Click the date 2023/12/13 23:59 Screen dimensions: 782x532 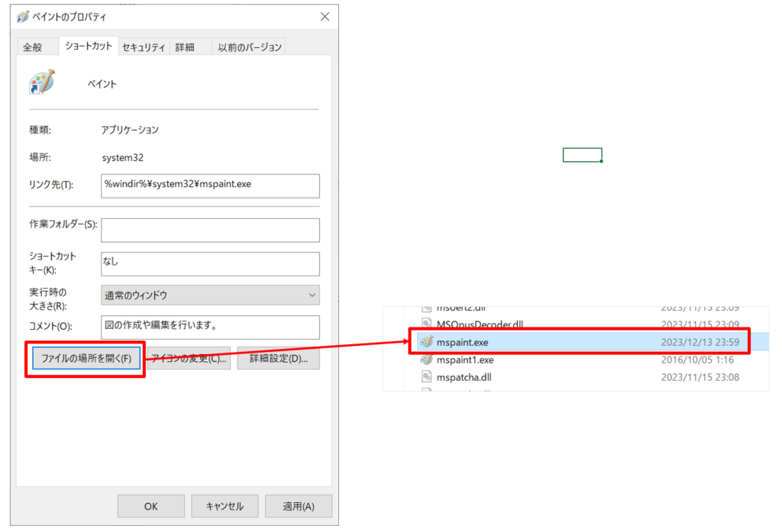700,342
